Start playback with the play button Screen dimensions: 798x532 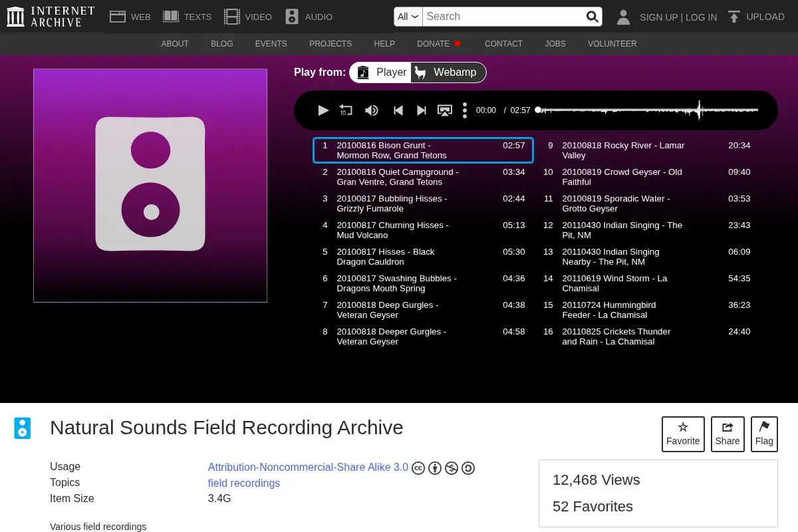coord(323,110)
